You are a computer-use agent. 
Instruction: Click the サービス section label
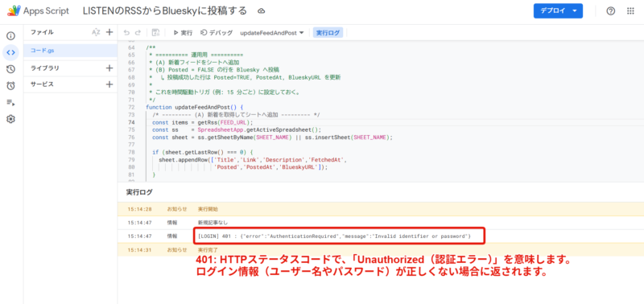click(42, 84)
